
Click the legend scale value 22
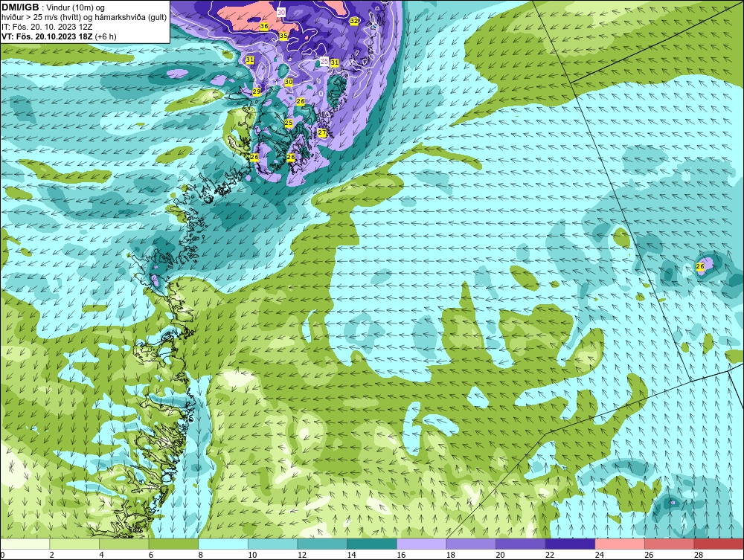[x=550, y=555]
